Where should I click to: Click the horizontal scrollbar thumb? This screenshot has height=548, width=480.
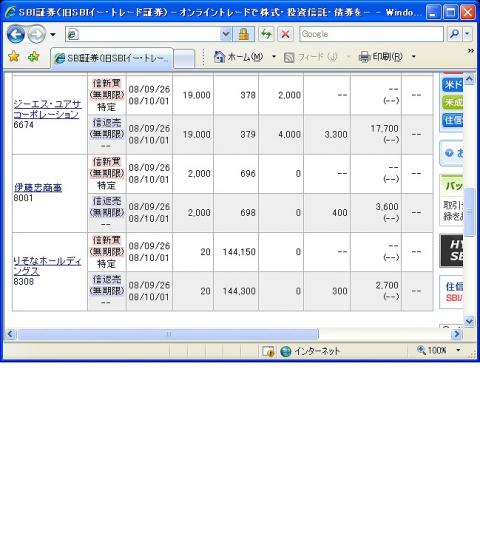coord(168,334)
